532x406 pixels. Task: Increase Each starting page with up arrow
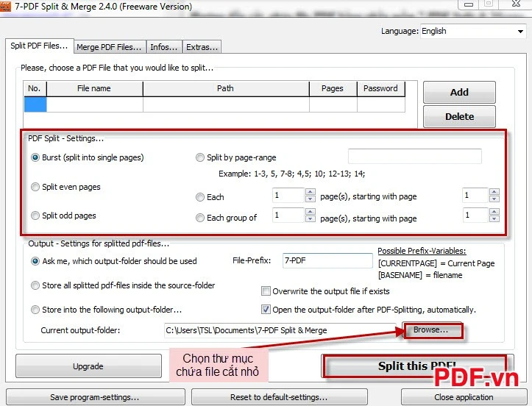pyautogui.click(x=494, y=192)
